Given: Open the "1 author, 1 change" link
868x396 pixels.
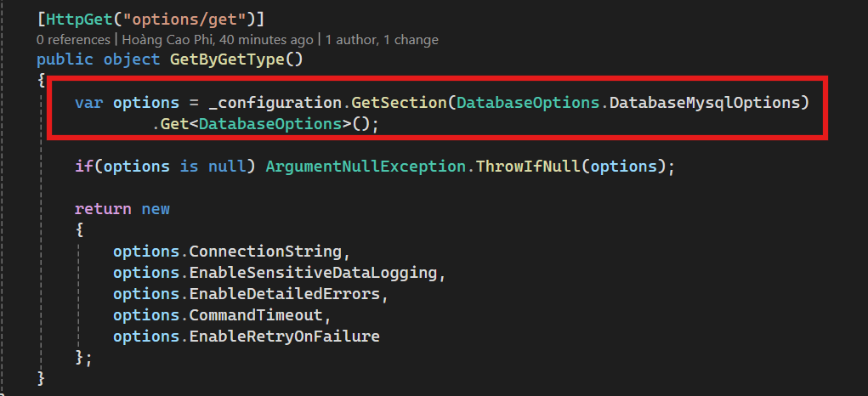Looking at the screenshot, I should point(382,40).
